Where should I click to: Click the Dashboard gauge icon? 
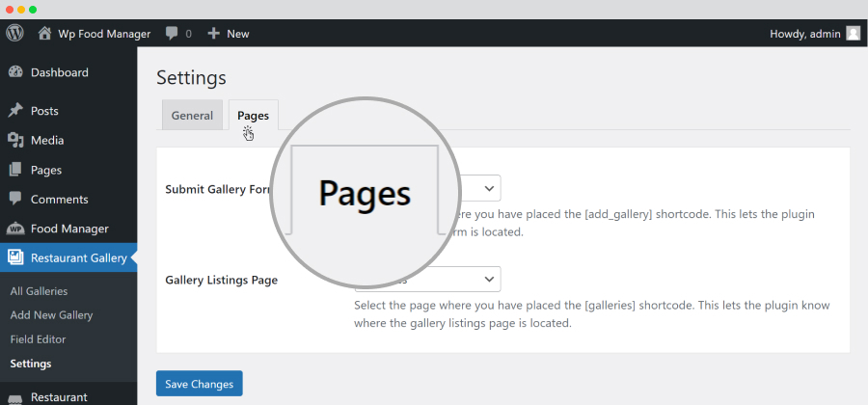15,72
